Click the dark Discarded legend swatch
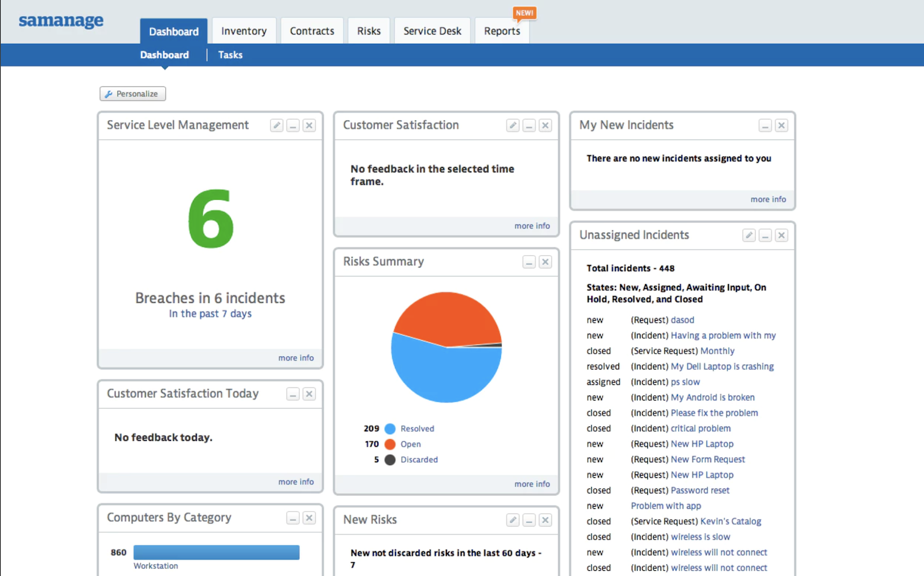924x576 pixels. [x=390, y=460]
